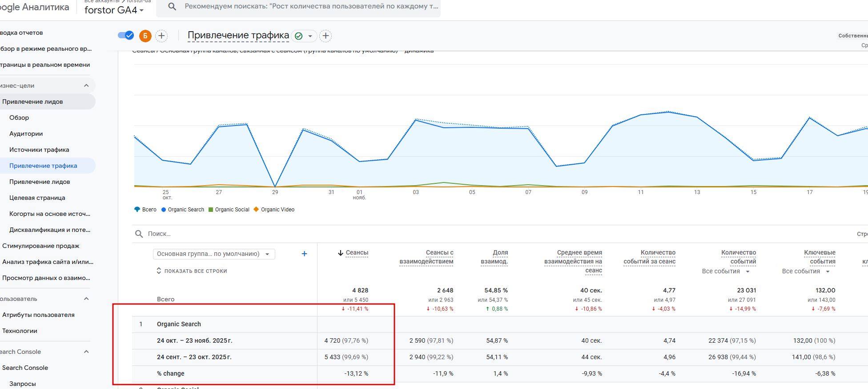Click the Всего legend marker under the chart
Screen dimensions: 868x389
pyautogui.click(x=137, y=209)
